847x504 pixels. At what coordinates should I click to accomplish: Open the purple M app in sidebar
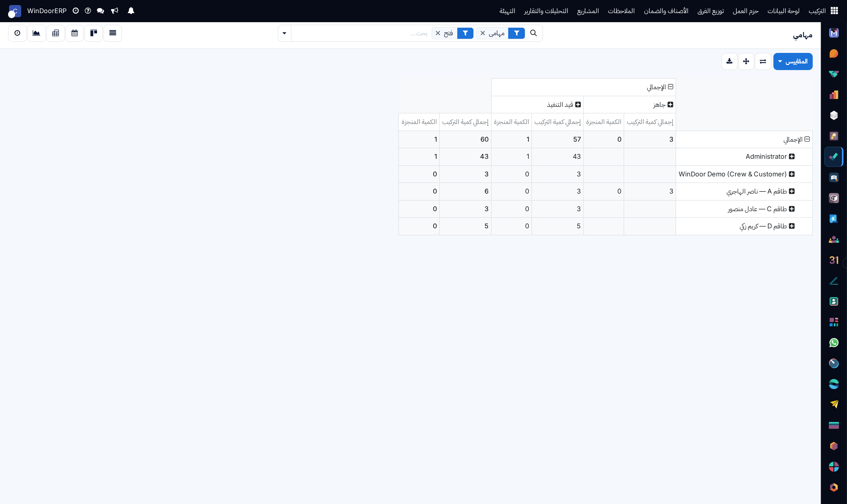[834, 33]
